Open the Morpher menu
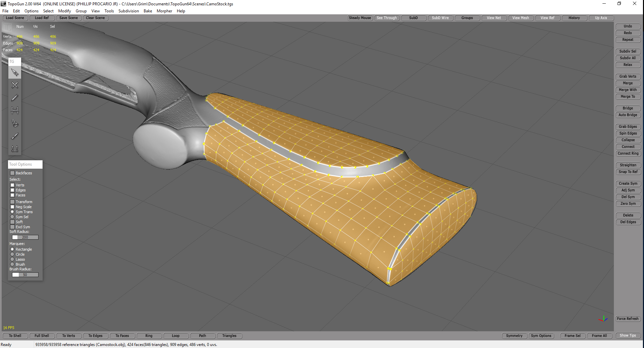The height and width of the screenshot is (348, 644). pos(164,11)
